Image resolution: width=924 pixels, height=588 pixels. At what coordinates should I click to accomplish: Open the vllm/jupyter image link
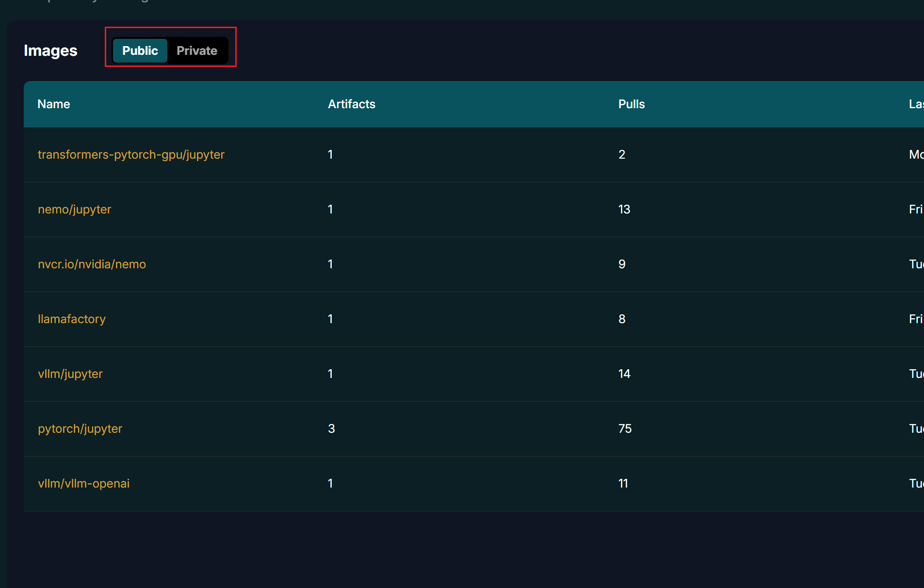70,374
